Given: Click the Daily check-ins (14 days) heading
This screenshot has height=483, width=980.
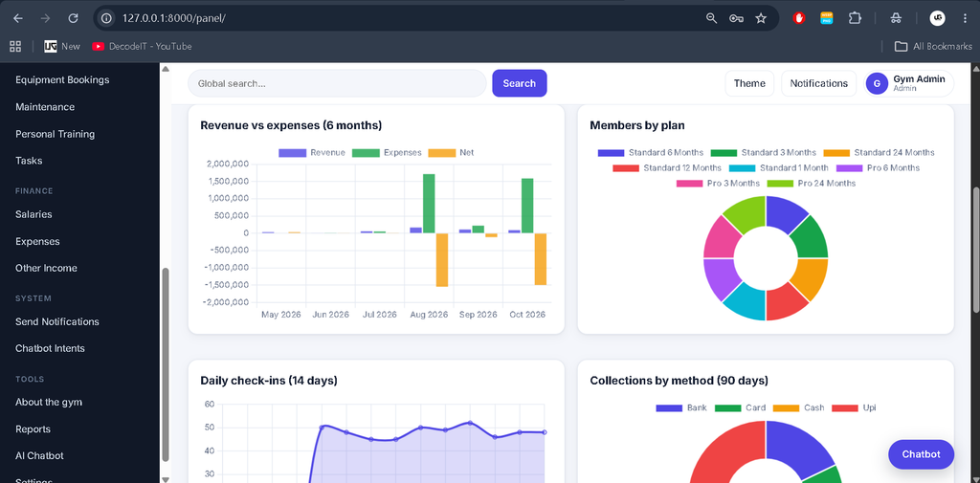Looking at the screenshot, I should pos(269,381).
